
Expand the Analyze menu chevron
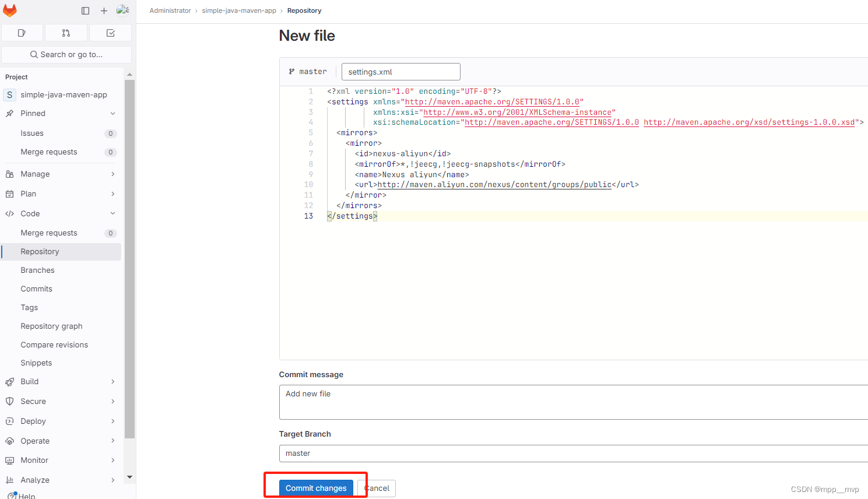pyautogui.click(x=113, y=480)
